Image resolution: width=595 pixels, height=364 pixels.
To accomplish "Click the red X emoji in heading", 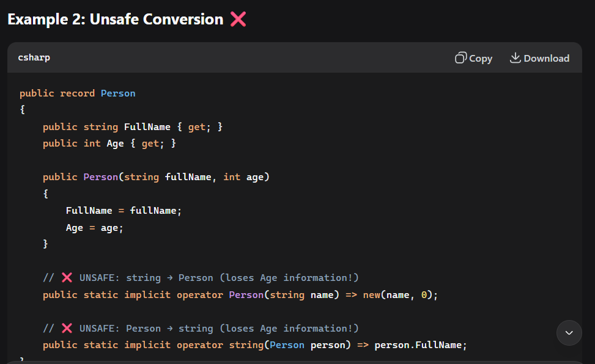I will 238,20.
